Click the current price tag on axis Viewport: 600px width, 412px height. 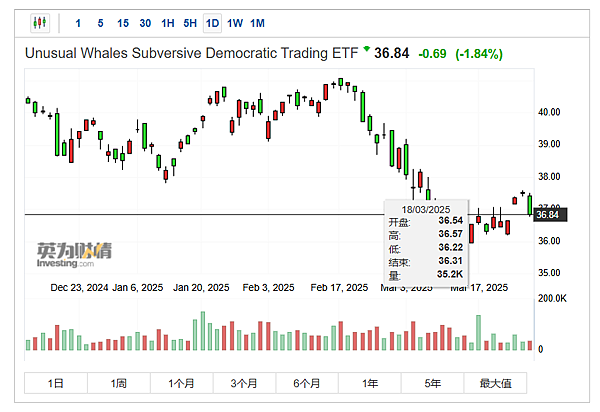550,215
